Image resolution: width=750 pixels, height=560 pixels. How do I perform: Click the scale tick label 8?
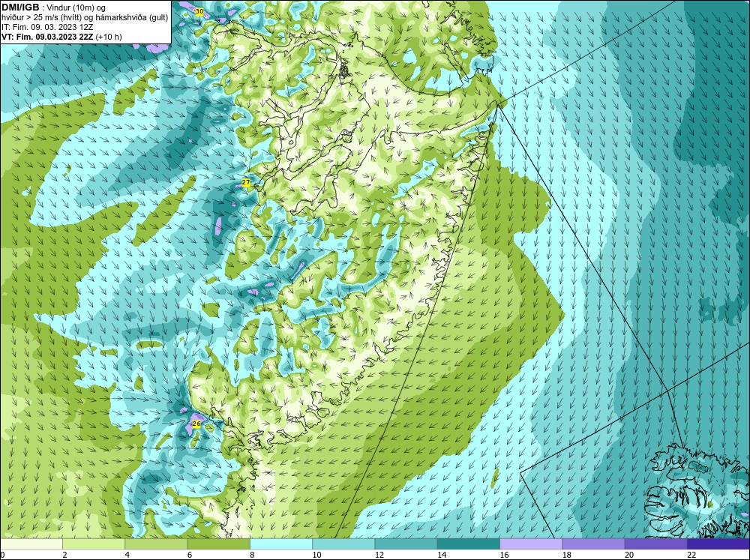(252, 555)
